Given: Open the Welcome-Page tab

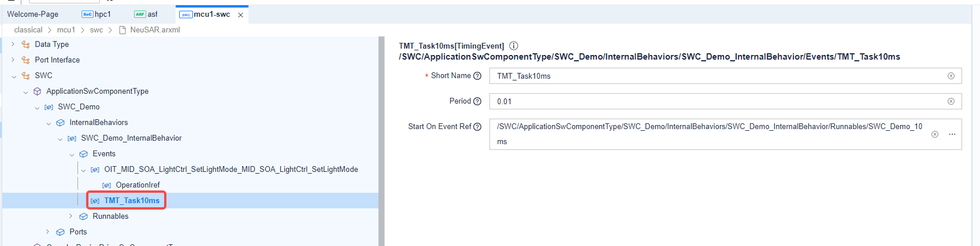Looking at the screenshot, I should pos(33,14).
